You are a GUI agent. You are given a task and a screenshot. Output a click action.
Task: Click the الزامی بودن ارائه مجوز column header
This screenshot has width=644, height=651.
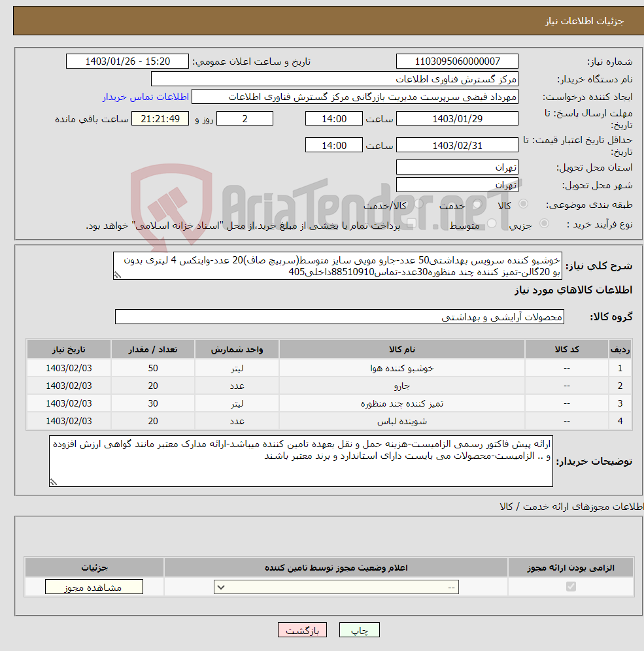[571, 567]
